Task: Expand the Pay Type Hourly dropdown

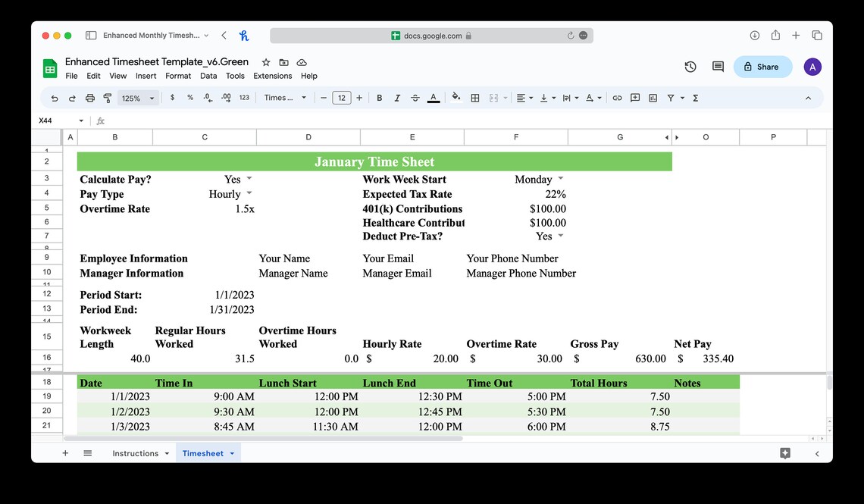Action: pos(249,194)
